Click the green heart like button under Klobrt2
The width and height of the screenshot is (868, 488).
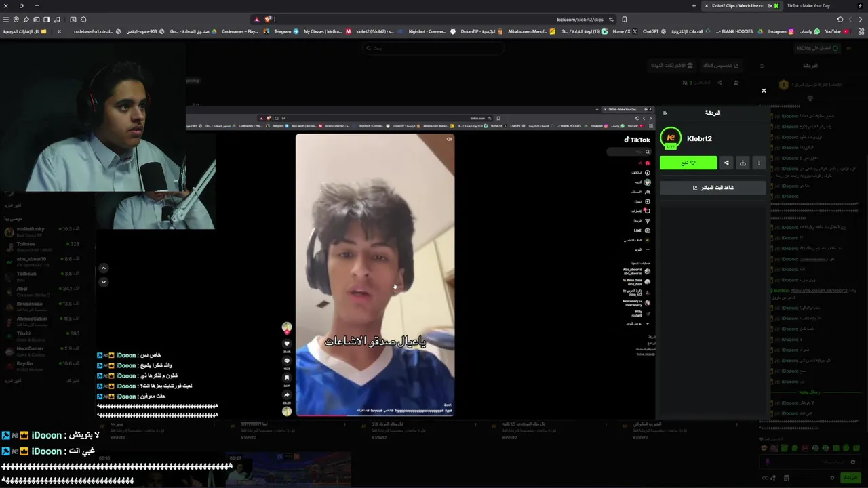pyautogui.click(x=688, y=163)
